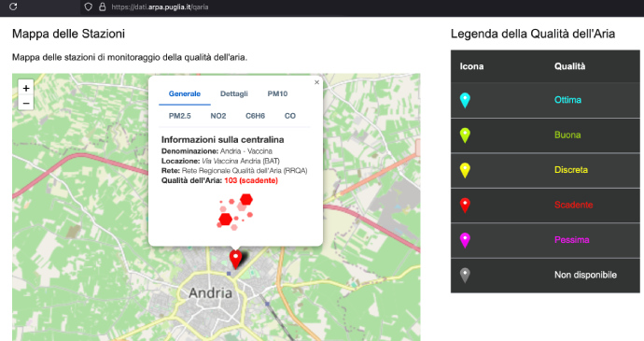Close the station info popup
This screenshot has height=341, width=644.
316,82
